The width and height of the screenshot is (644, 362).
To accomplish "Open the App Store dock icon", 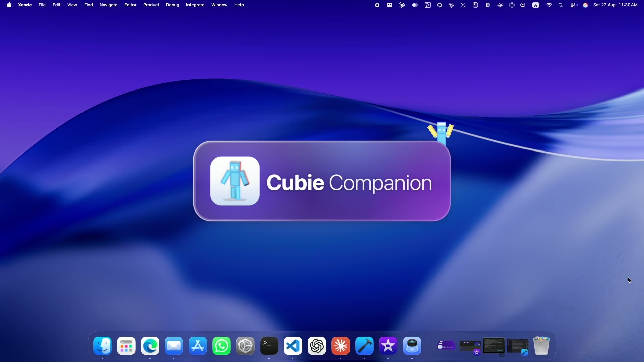I will [198, 346].
